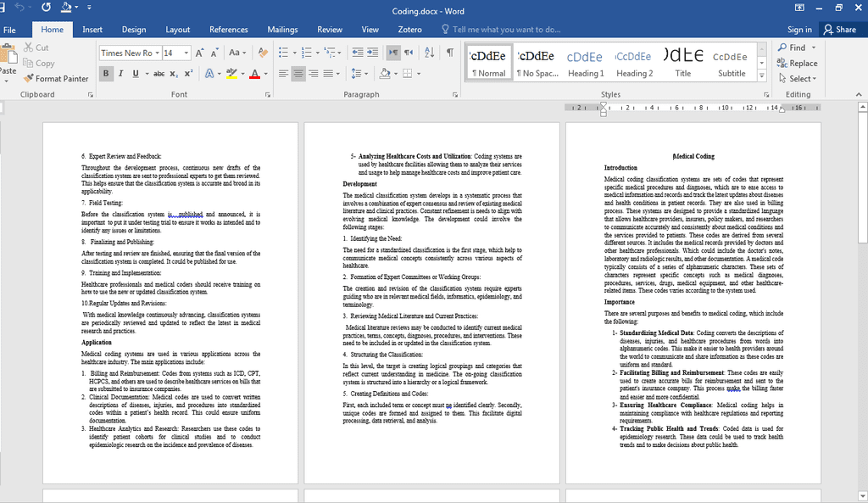This screenshot has width=868, height=503.
Task: Open the font size dropdown
Action: (x=186, y=53)
